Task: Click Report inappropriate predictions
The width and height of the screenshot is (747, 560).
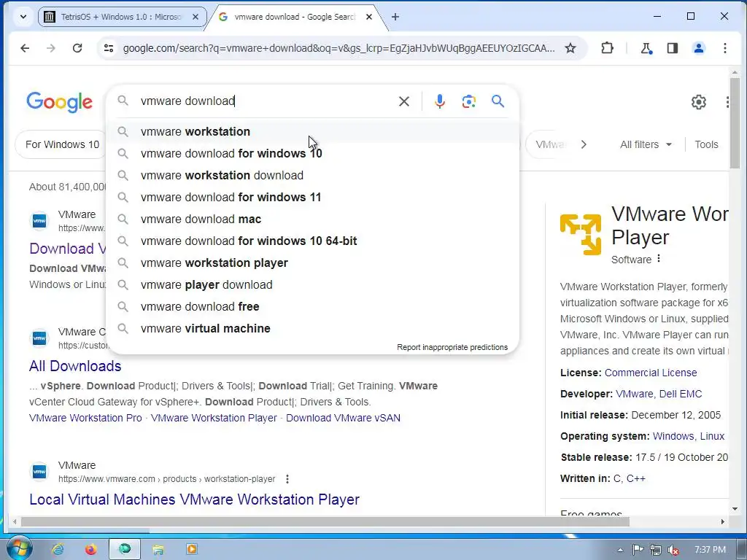Action: point(452,347)
